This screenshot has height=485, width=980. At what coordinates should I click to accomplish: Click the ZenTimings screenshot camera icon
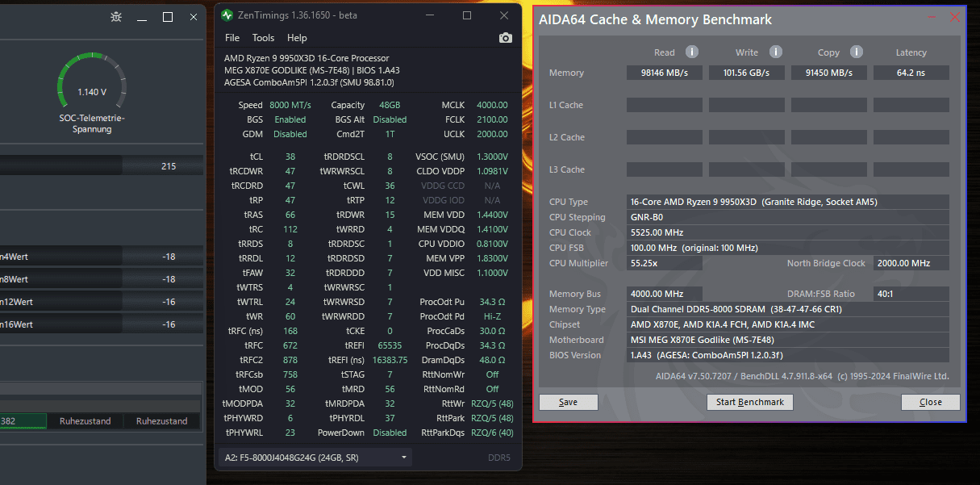(506, 38)
